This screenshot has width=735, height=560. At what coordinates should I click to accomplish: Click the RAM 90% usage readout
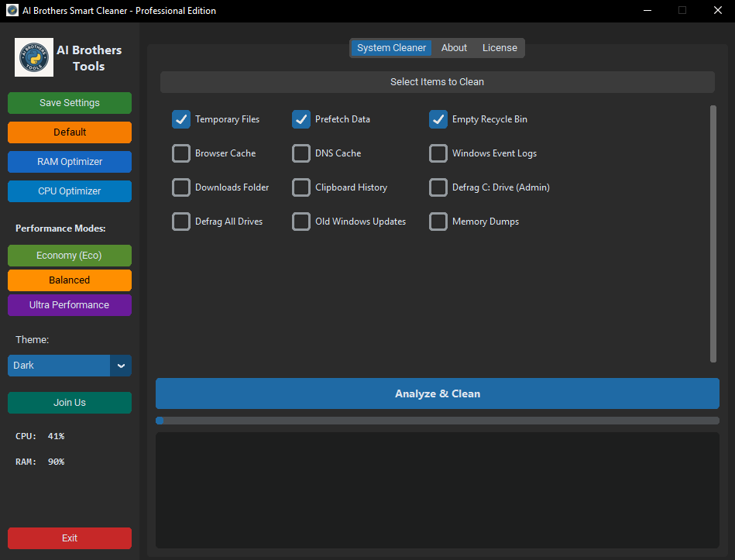pos(39,462)
